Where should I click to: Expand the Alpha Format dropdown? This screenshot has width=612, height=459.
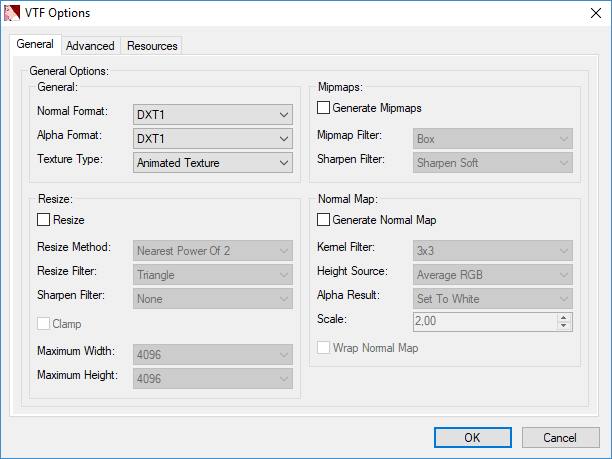point(213,138)
